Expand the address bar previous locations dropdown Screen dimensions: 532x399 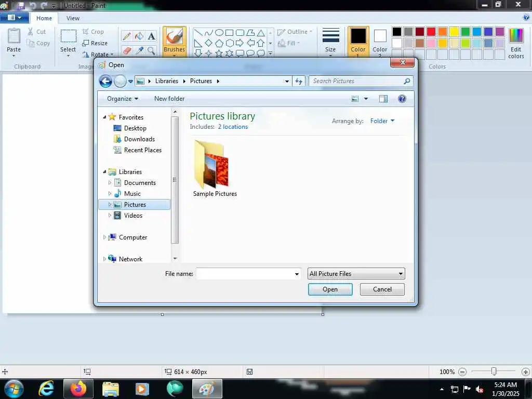tap(287, 81)
